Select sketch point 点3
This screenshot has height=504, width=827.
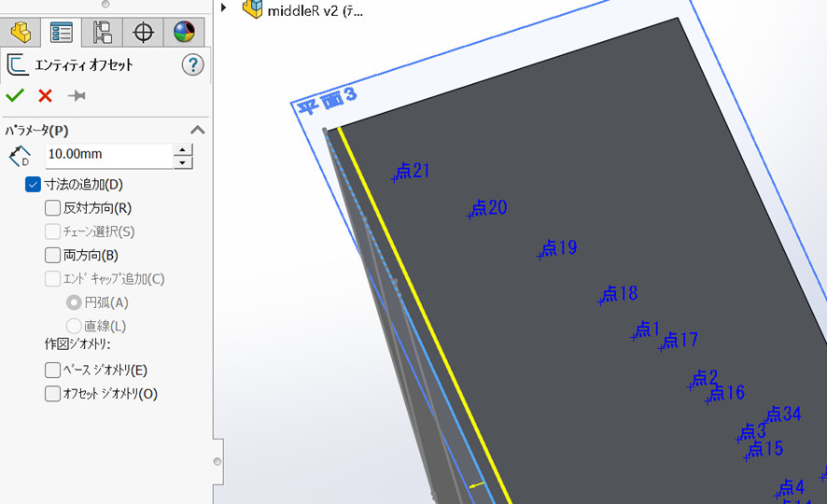click(x=751, y=432)
